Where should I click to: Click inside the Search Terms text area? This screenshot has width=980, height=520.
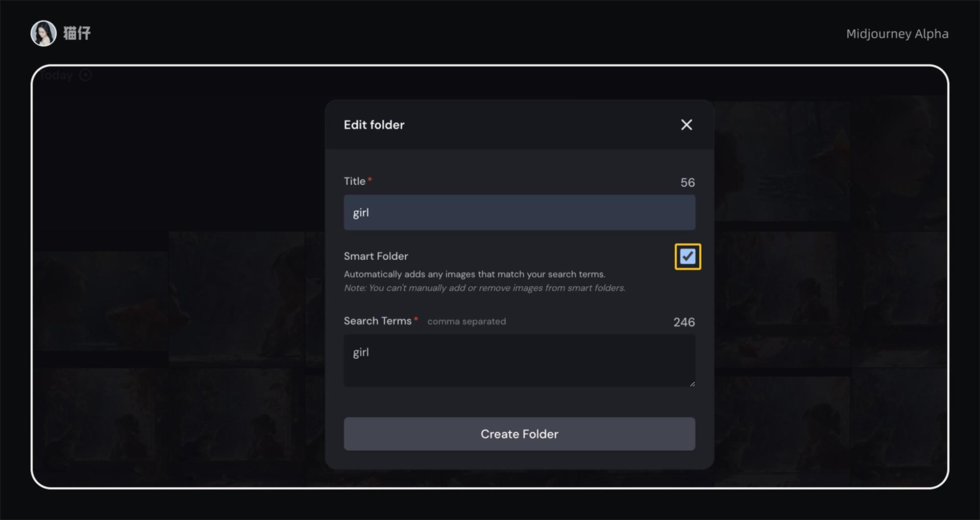(519, 360)
